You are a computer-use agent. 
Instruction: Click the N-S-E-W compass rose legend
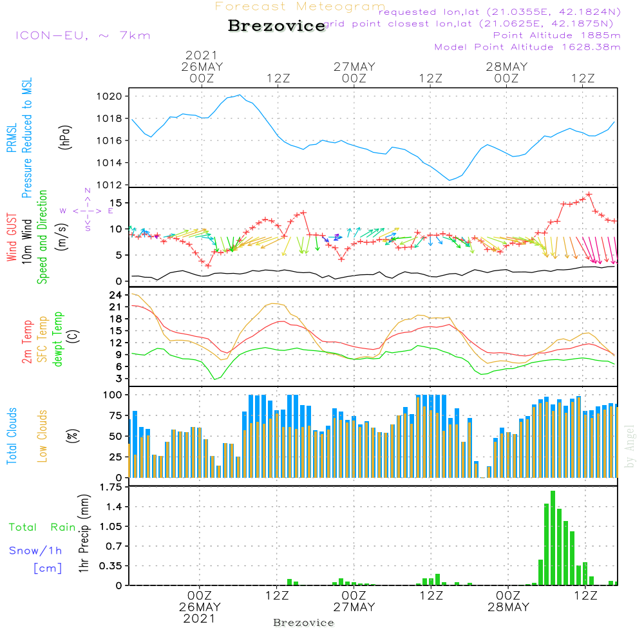[87, 211]
